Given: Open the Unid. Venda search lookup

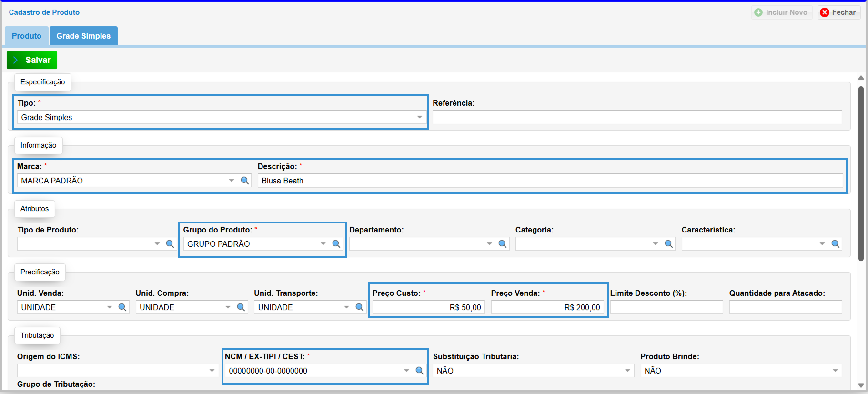Looking at the screenshot, I should 122,307.
